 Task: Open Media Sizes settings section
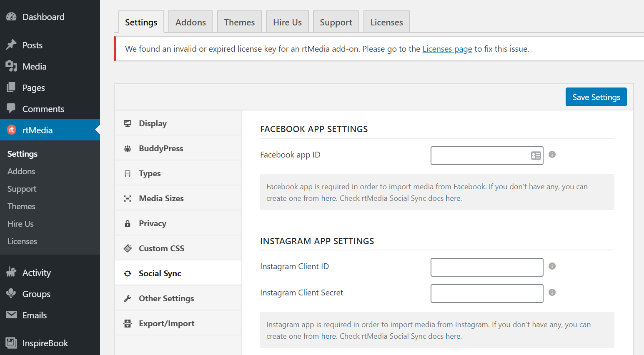coord(178,198)
